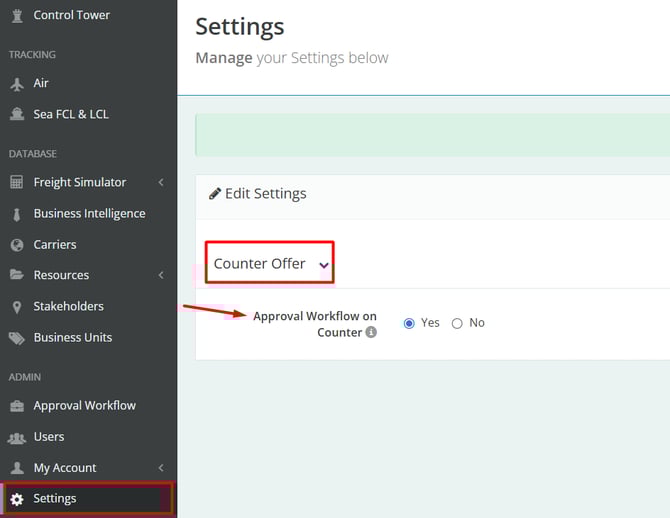
Task: Click the Freight Simulator calculator icon
Action: pyautogui.click(x=16, y=182)
